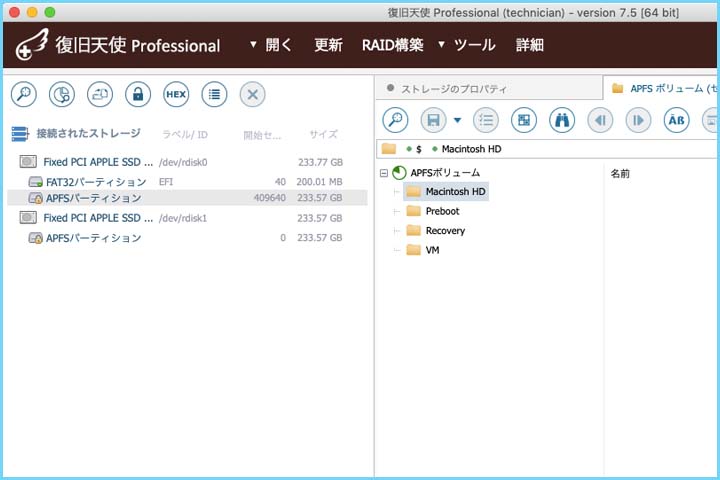Click the grid view icon in browser toolbar
720x480 pixels.
point(523,120)
